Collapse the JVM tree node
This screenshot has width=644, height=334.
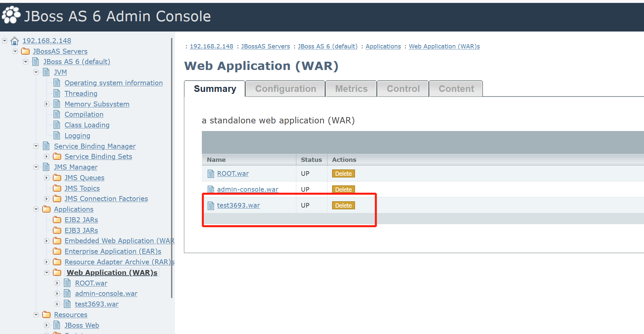point(36,72)
